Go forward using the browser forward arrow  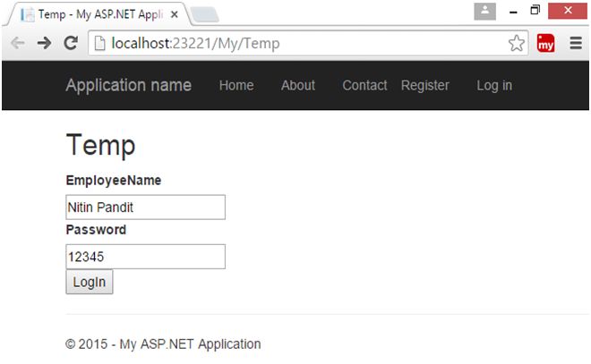click(45, 43)
